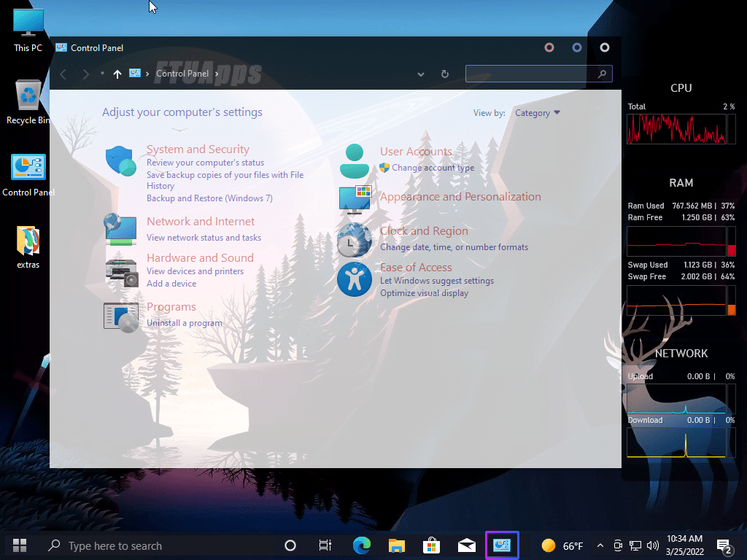Click View devices and printers

point(195,271)
